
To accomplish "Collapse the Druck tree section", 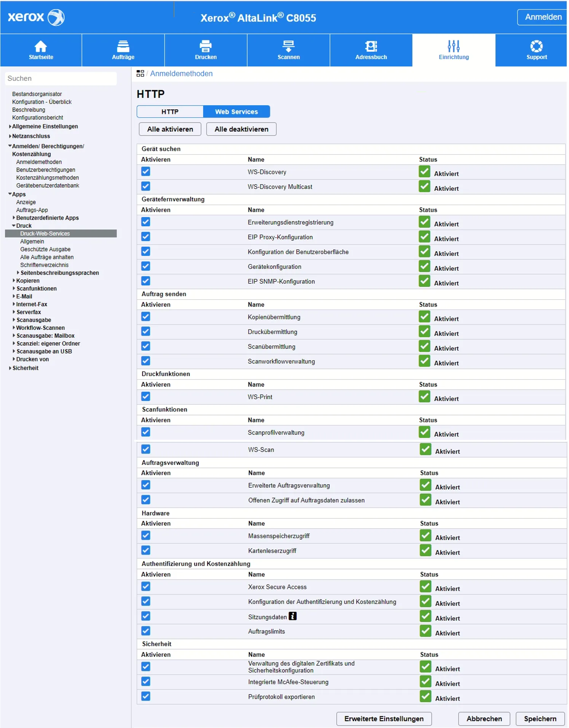I will 14,226.
